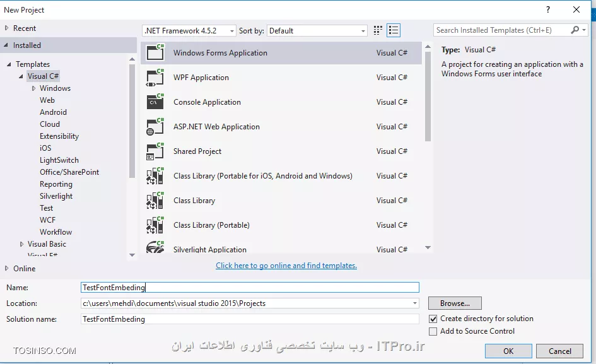Click the search magnifier icon
Screen dimensions: 596x364
[x=575, y=30]
